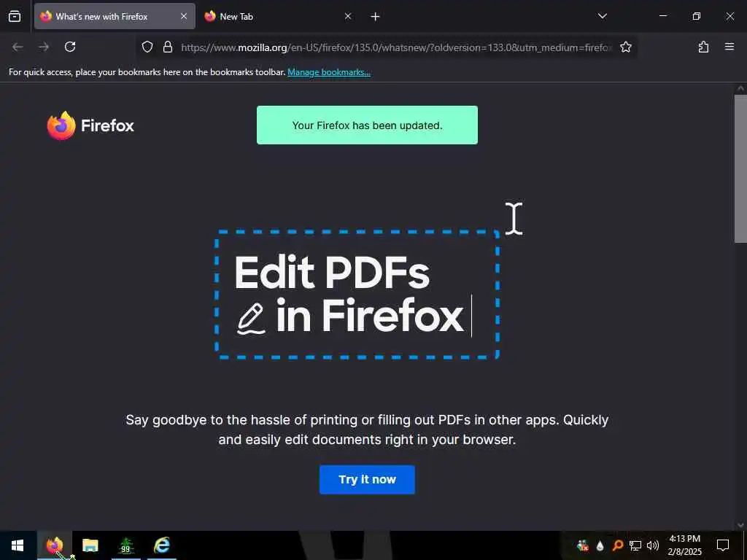747x560 pixels.
Task: Open the volume speaker tray icon
Action: coord(653,545)
